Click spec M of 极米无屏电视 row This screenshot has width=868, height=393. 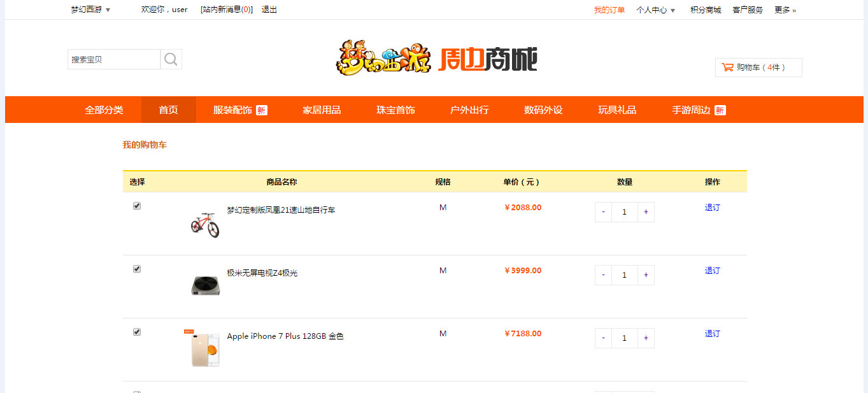[x=443, y=271]
